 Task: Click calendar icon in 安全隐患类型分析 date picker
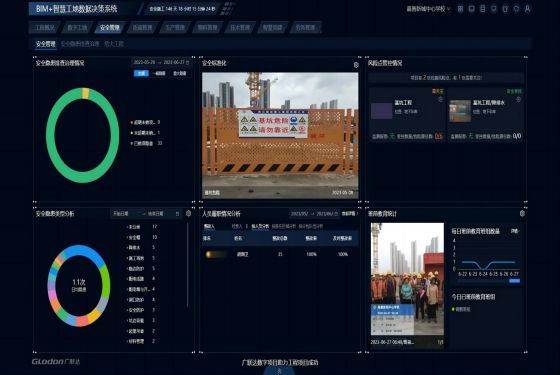pos(177,214)
